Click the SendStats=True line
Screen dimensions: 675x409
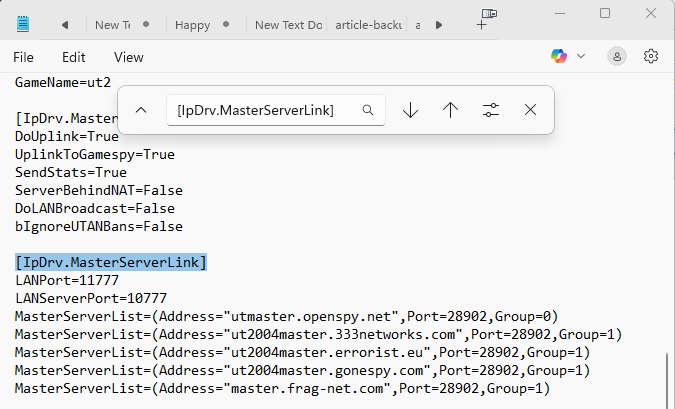point(71,173)
